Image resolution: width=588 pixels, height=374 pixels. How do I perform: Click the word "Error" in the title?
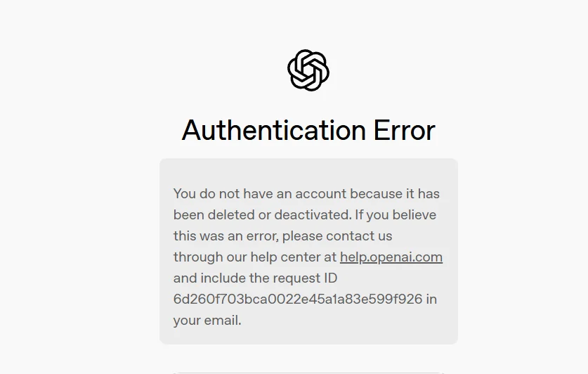[404, 131]
